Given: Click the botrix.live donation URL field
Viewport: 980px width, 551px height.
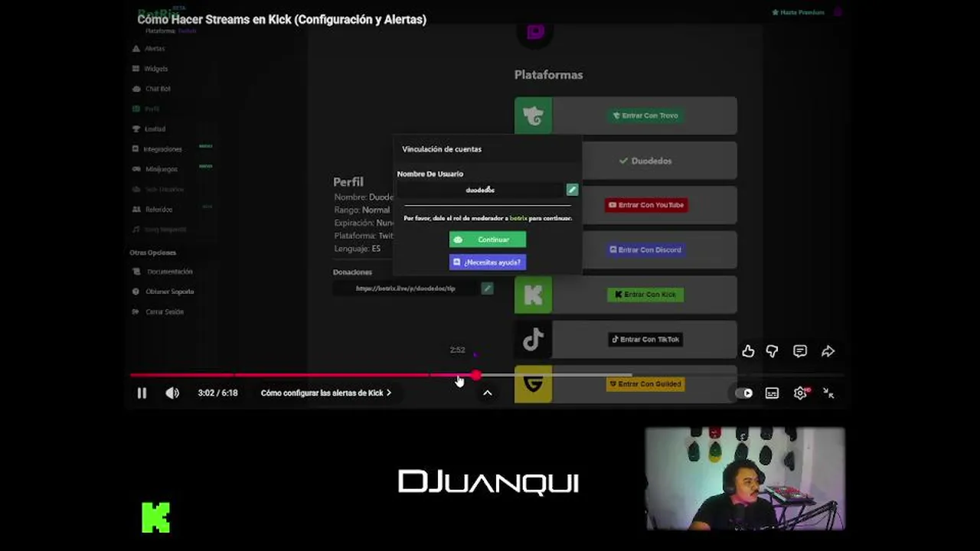Looking at the screenshot, I should click(x=406, y=289).
